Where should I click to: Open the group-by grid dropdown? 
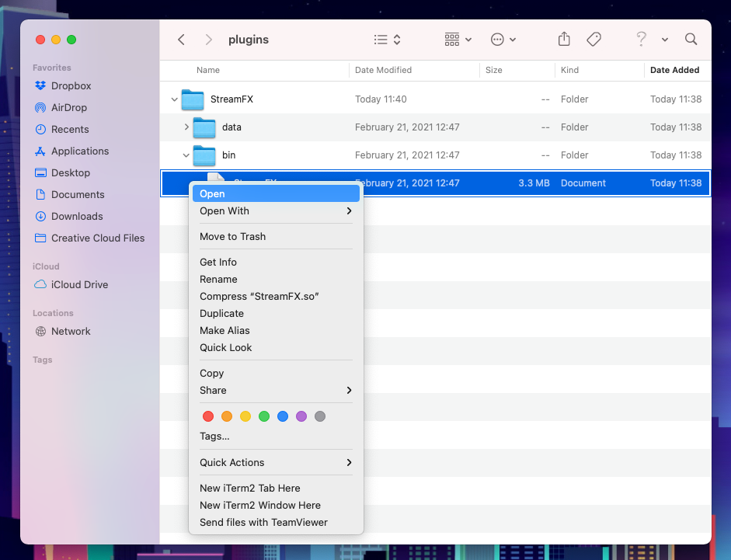(458, 40)
